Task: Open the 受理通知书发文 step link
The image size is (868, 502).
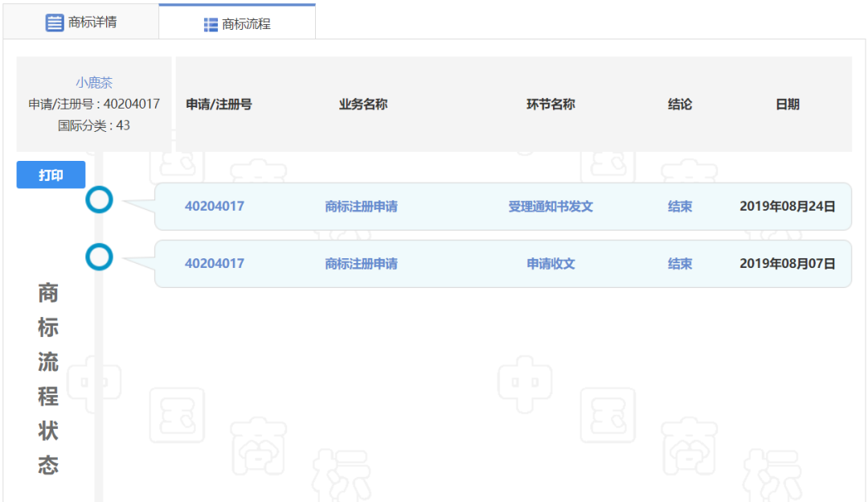Action: tap(551, 207)
